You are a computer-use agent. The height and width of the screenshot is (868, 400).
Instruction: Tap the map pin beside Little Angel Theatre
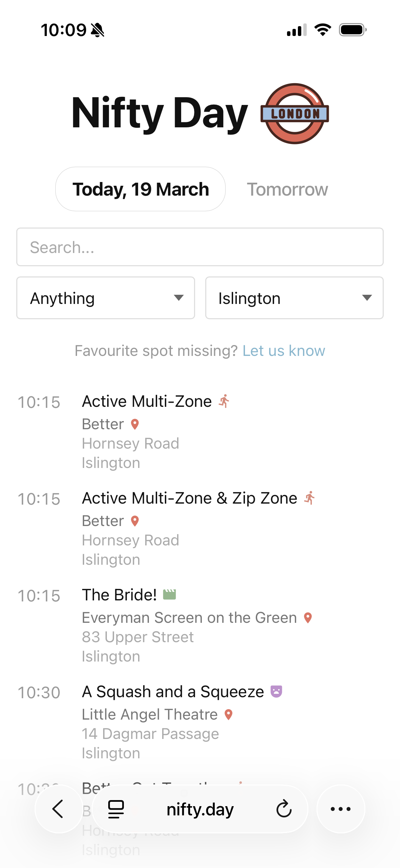click(229, 715)
